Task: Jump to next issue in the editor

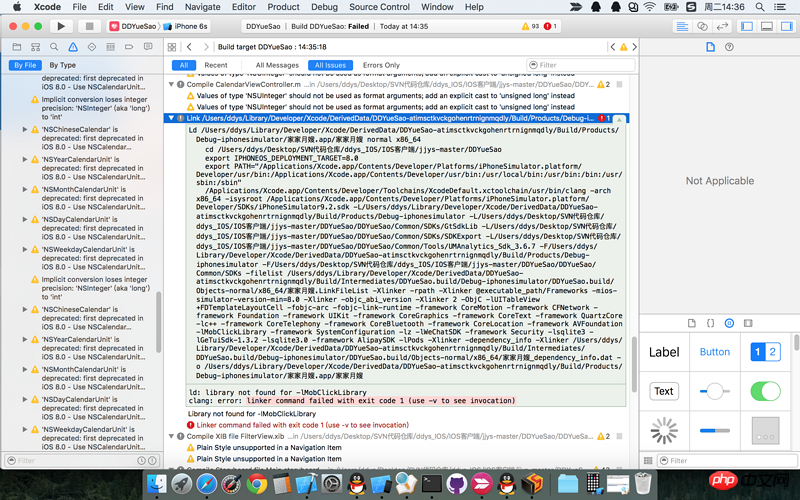Action: point(634,47)
